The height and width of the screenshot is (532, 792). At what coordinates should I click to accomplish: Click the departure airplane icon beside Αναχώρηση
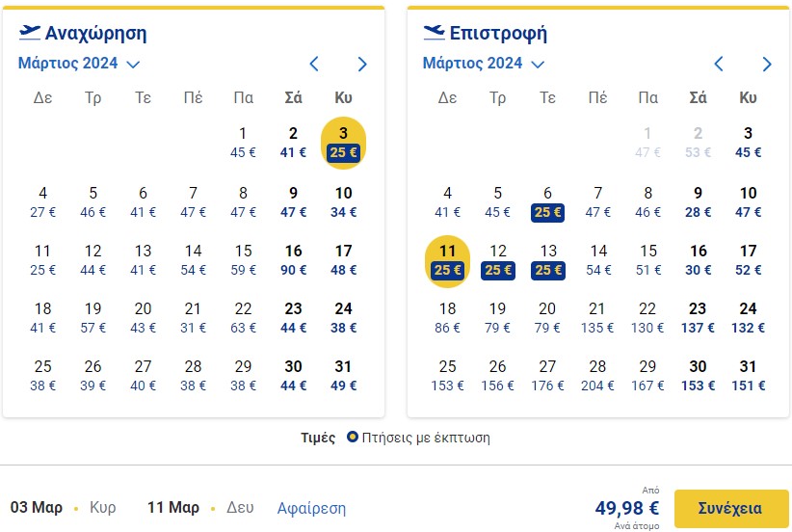tap(29, 33)
